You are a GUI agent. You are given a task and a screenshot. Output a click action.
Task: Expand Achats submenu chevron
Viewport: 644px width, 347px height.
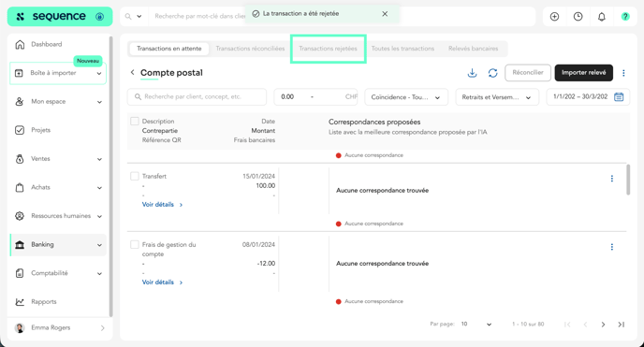click(99, 188)
